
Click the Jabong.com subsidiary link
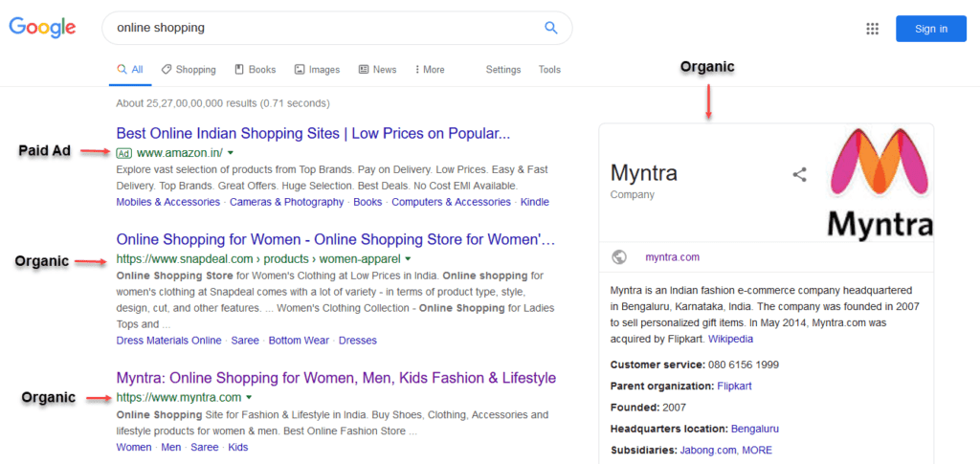(x=708, y=450)
